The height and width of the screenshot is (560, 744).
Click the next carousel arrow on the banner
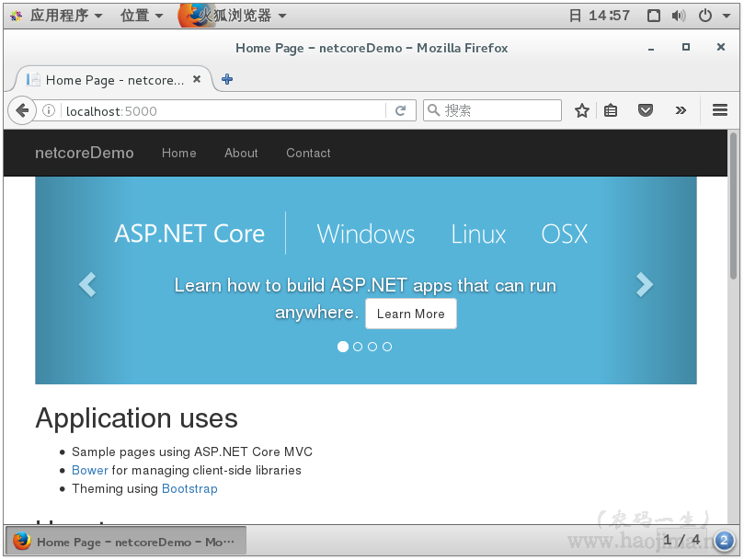tap(644, 285)
